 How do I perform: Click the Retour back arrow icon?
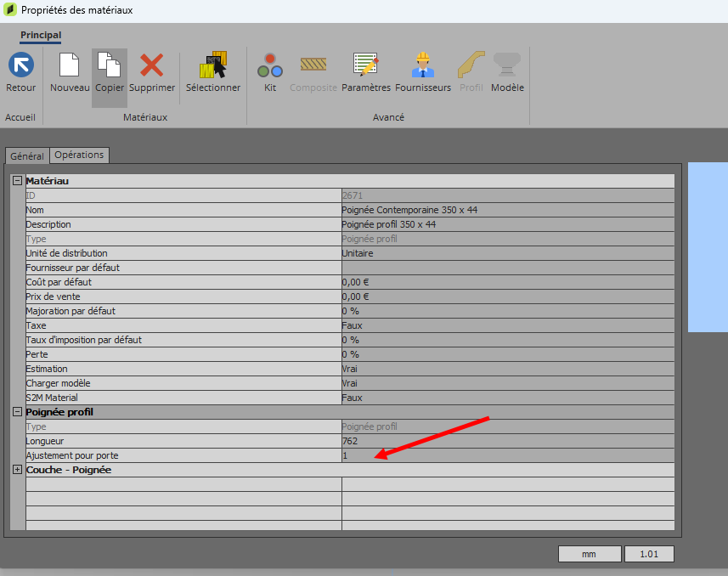point(20,66)
